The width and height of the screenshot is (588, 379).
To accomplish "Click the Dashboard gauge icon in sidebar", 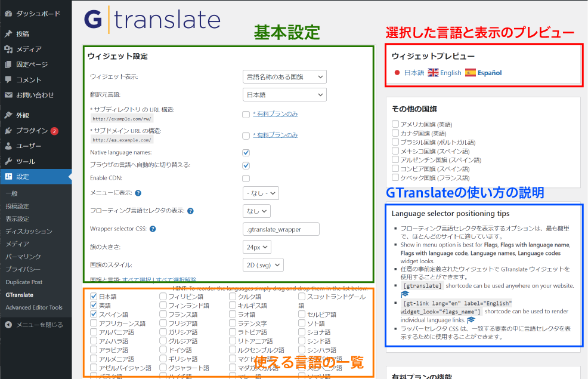I will [8, 14].
